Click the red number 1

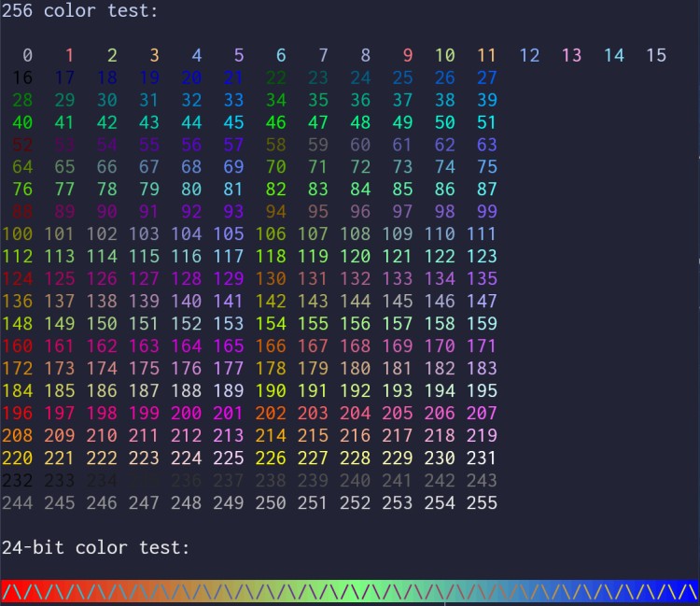[69, 55]
